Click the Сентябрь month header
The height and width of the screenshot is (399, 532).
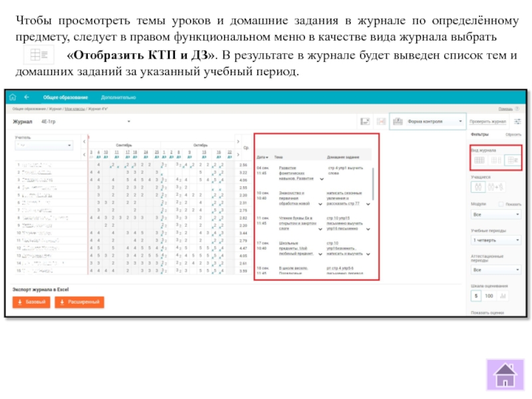pos(124,145)
